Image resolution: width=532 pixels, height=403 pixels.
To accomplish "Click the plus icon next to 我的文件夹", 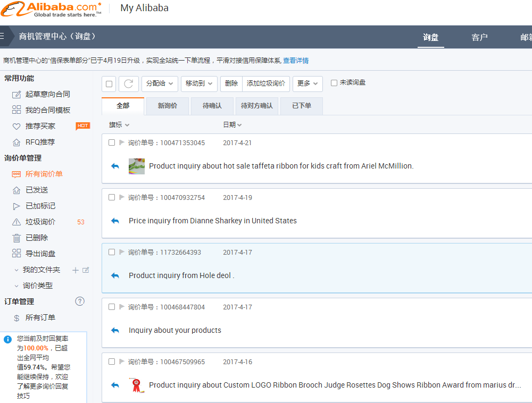I will click(76, 270).
